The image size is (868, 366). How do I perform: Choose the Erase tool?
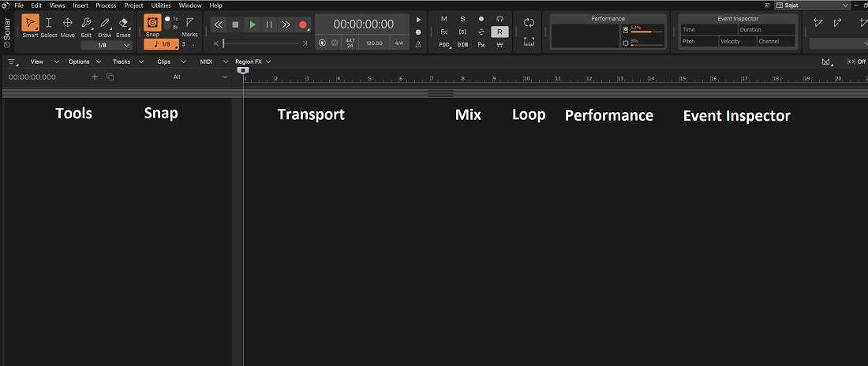(x=123, y=26)
